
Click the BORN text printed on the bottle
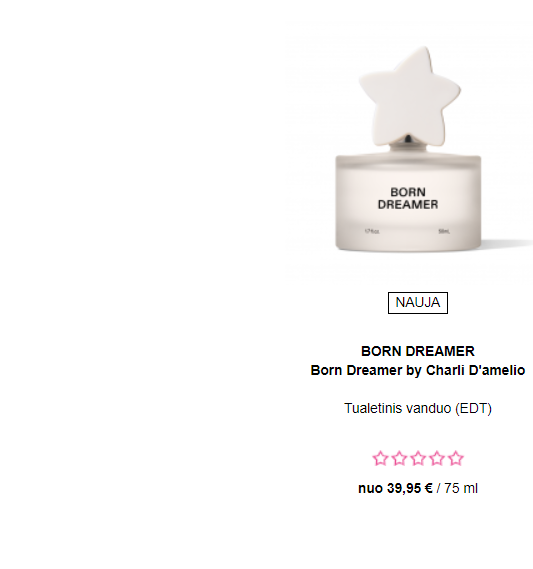[x=408, y=192]
